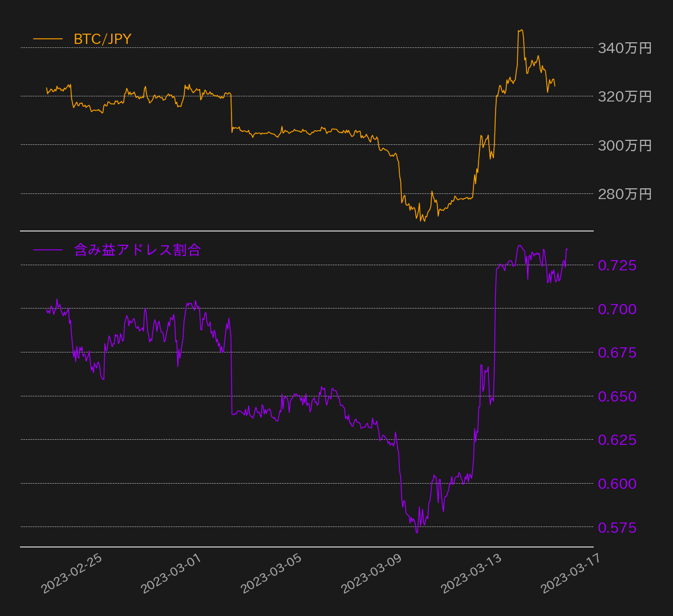Select the 0.650 ratio axis label
The height and width of the screenshot is (616, 673).
(617, 396)
